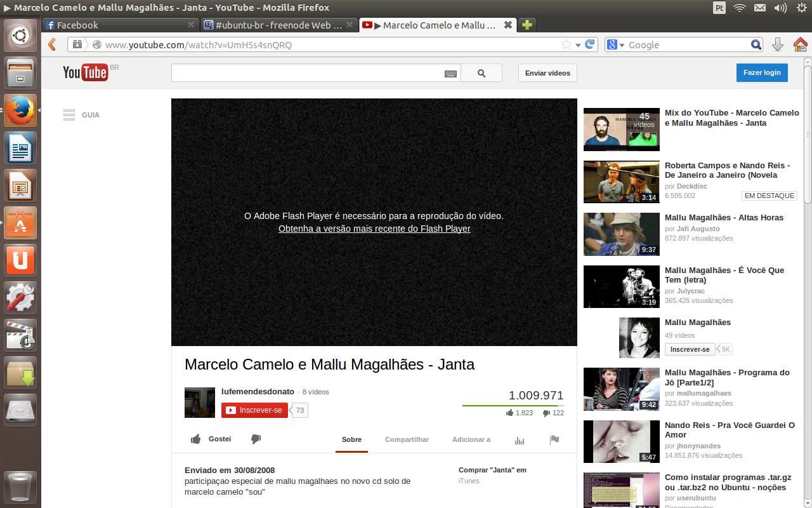Open Ubuntu Dash home launcher icon
This screenshot has width=812, height=508.
coord(21,36)
